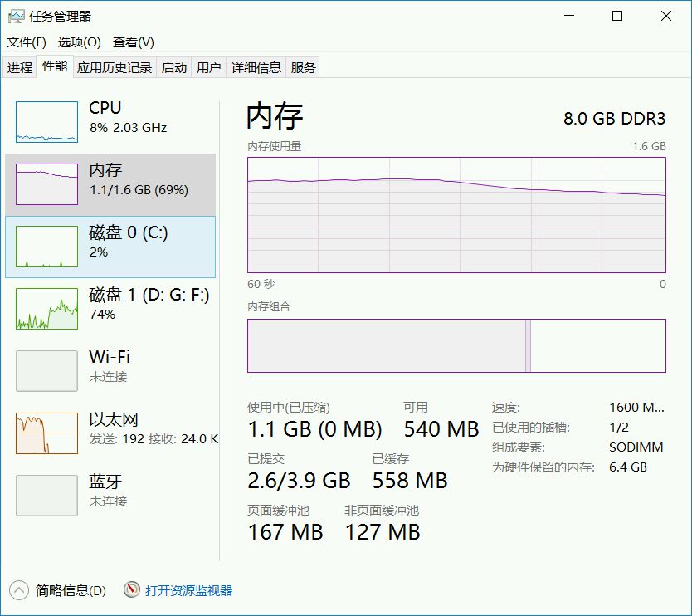Switch to the 进程 tab
The height and width of the screenshot is (616, 692).
pos(20,68)
